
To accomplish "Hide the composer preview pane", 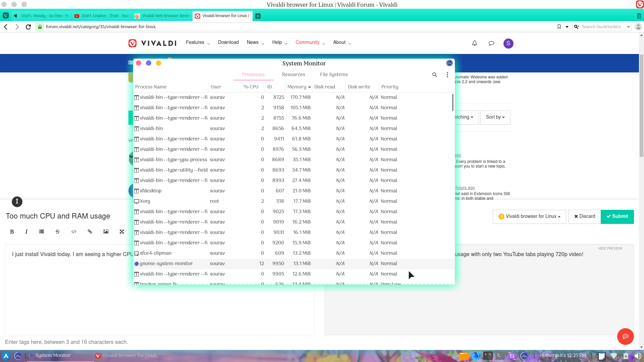I will tap(610, 248).
